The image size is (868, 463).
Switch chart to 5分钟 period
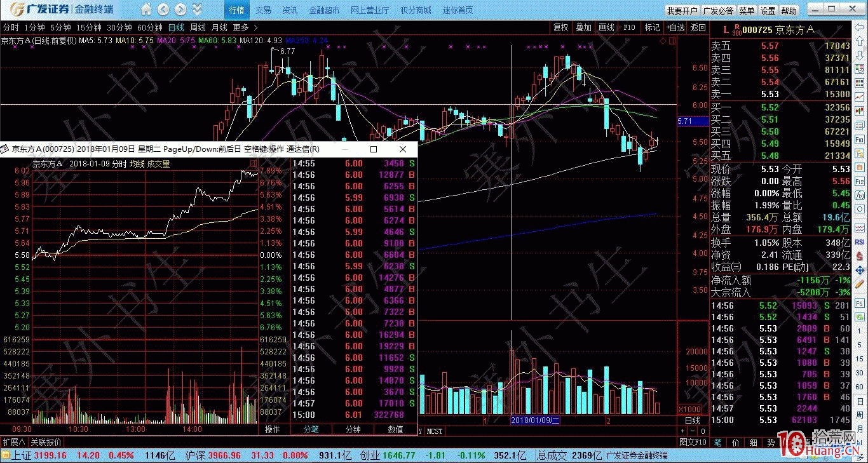[x=60, y=27]
